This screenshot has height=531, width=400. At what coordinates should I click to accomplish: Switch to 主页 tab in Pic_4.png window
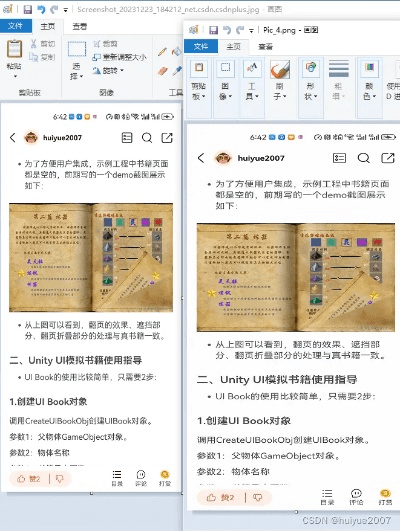click(x=233, y=46)
